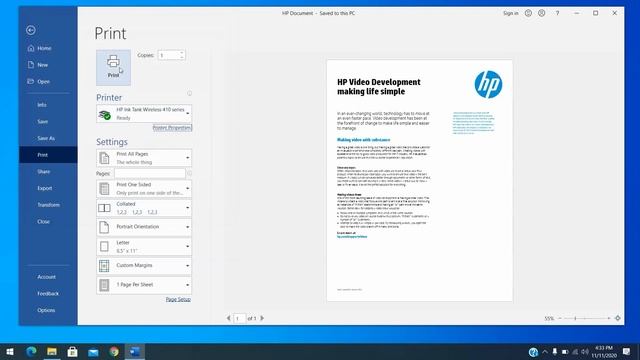
Task: Choose Close in the sidebar
Action: tap(48, 222)
